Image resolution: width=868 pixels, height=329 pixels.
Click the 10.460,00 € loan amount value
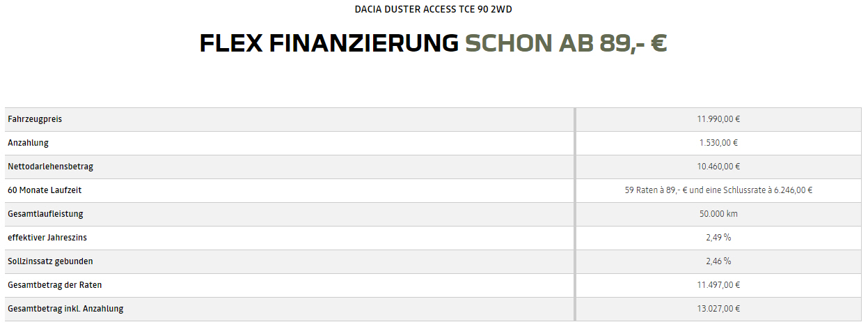(x=718, y=167)
